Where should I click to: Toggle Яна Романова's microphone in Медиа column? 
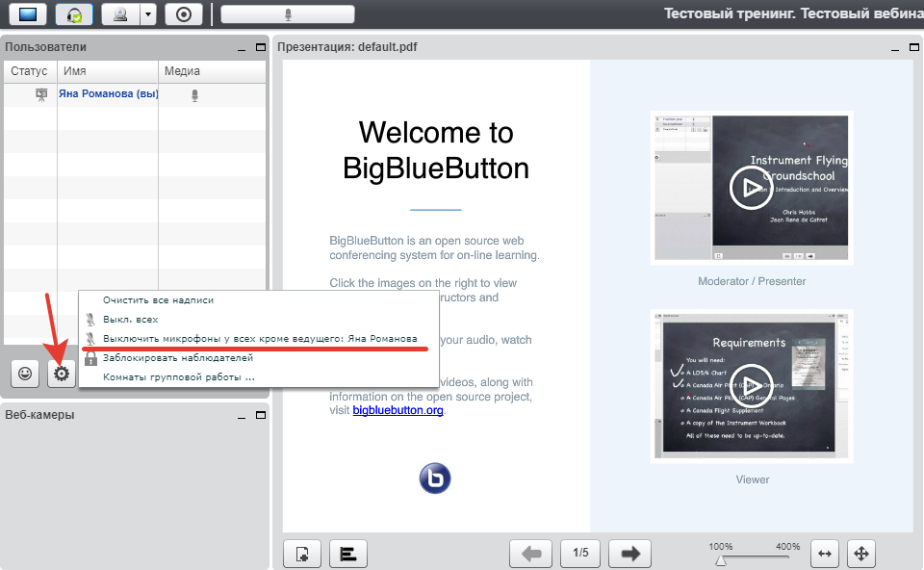click(x=195, y=95)
